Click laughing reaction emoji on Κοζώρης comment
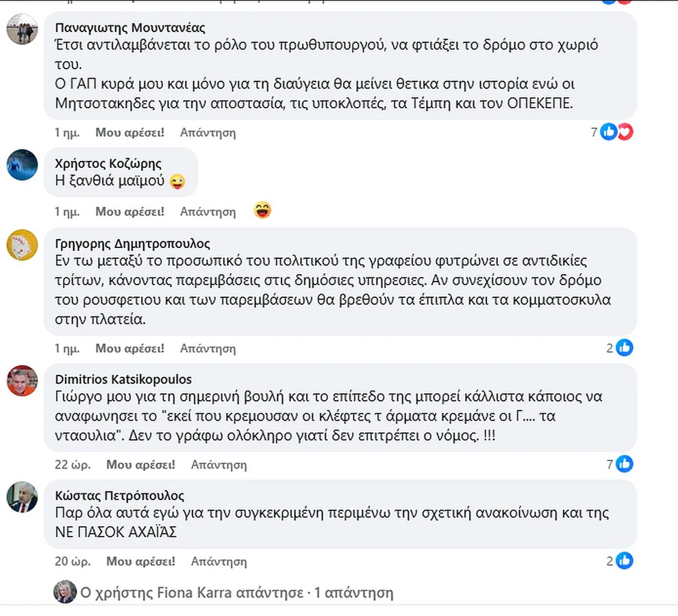The width and height of the screenshot is (678, 616). (262, 210)
